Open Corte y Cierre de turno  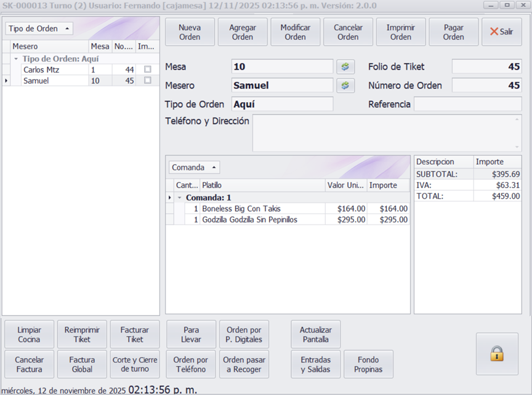[x=135, y=364]
